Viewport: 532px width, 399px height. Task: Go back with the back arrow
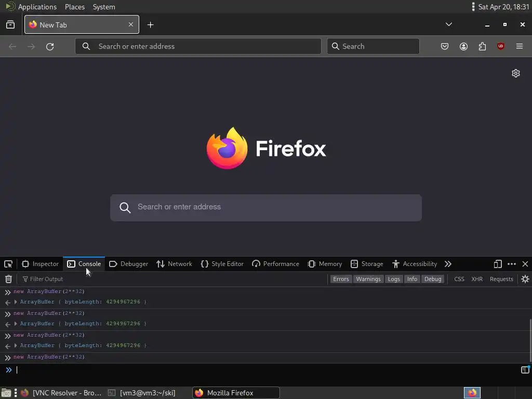12,46
